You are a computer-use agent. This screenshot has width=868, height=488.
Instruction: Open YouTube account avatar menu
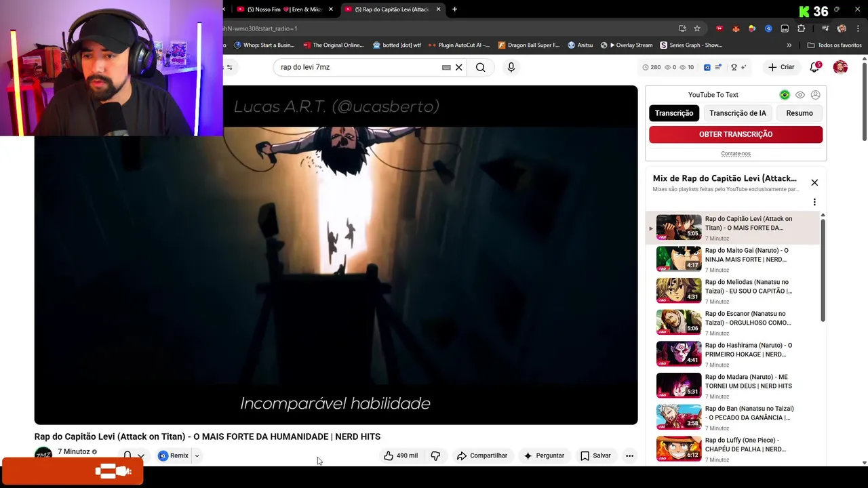point(840,67)
